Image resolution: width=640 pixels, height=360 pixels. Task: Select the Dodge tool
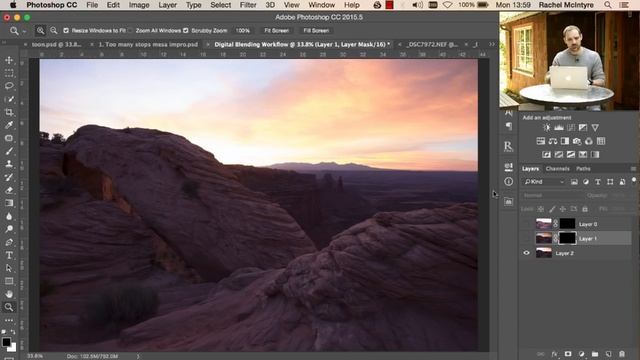[9, 229]
